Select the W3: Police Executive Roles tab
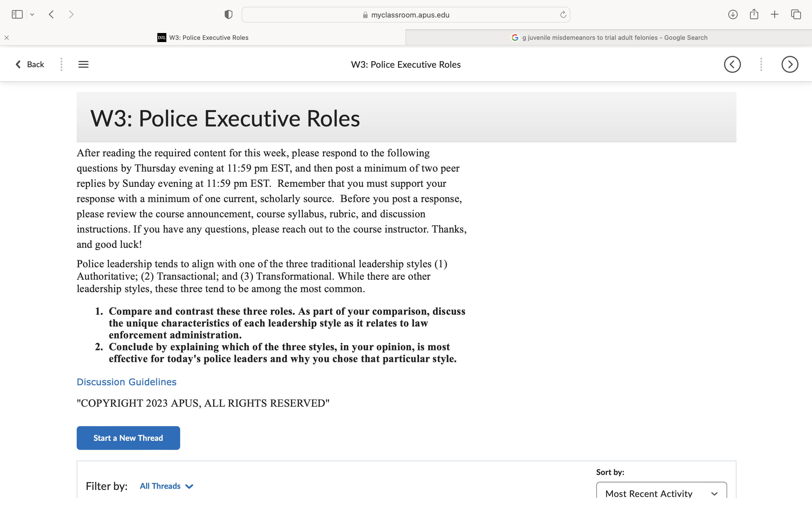This screenshot has width=812, height=508. click(203, 38)
